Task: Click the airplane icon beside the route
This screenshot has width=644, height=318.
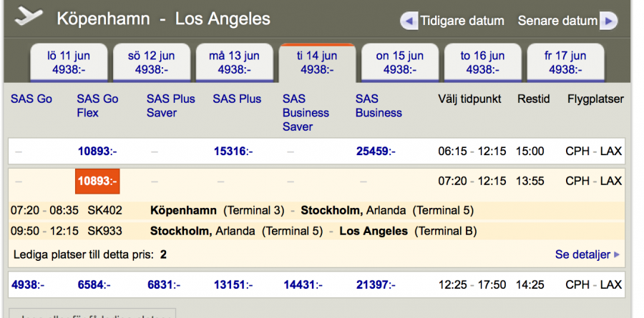Action: (29, 16)
